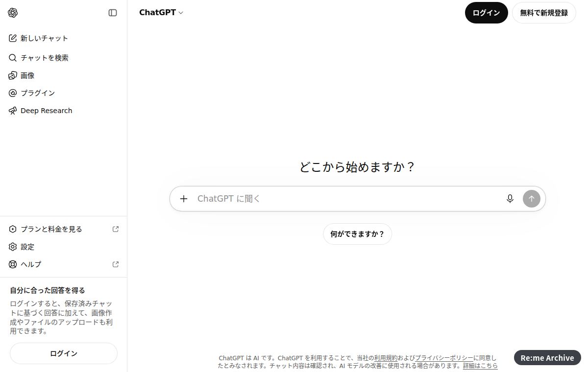Click the send arrow button
This screenshot has height=372, width=588.
click(x=532, y=199)
